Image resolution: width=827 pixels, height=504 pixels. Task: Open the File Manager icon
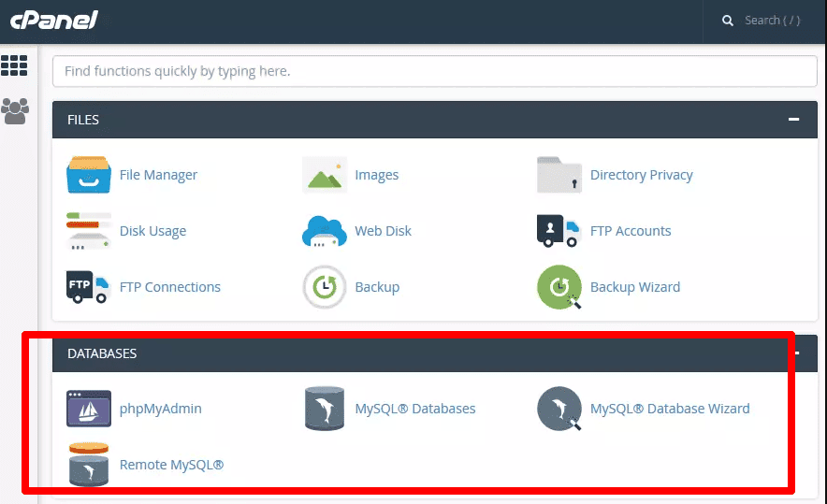point(89,175)
